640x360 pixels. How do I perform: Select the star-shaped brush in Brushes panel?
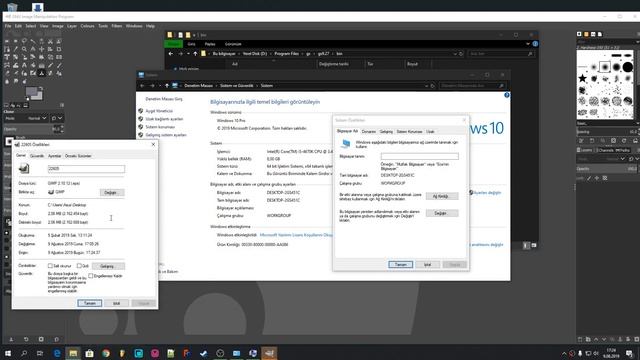tap(582, 78)
